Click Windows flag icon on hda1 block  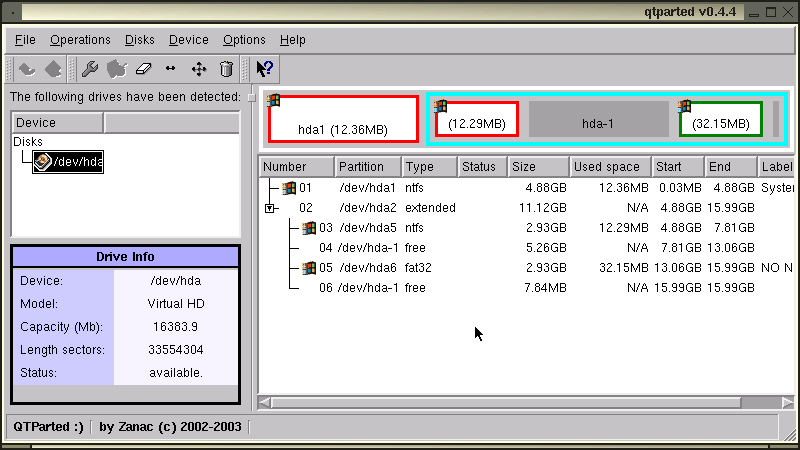(273, 100)
